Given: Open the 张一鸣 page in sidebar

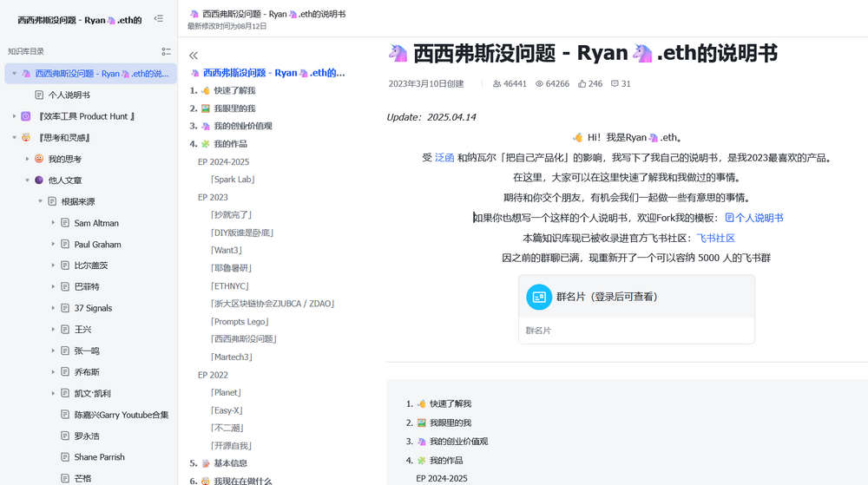Looking at the screenshot, I should (87, 351).
